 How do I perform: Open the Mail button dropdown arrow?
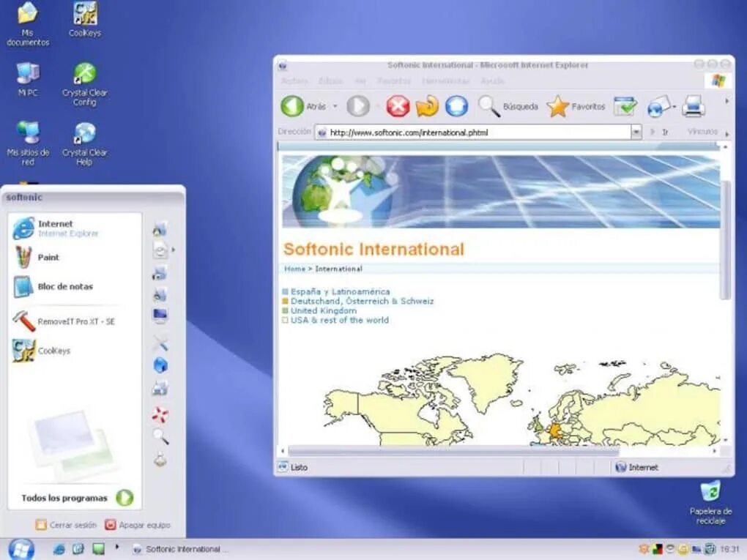point(674,106)
